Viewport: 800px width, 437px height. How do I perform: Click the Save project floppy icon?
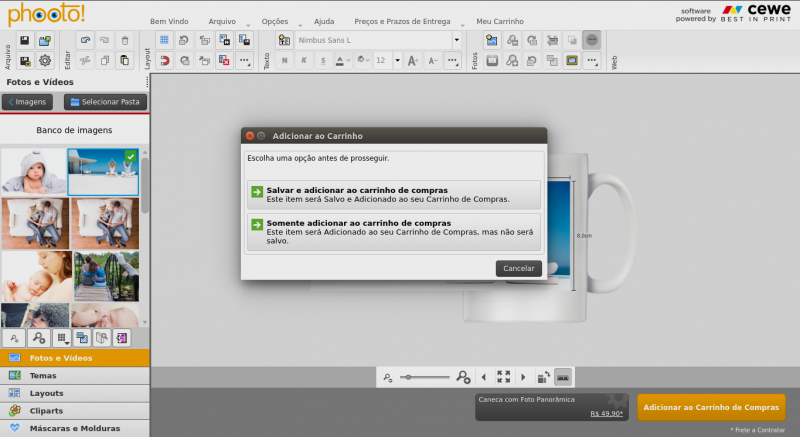pyautogui.click(x=24, y=40)
